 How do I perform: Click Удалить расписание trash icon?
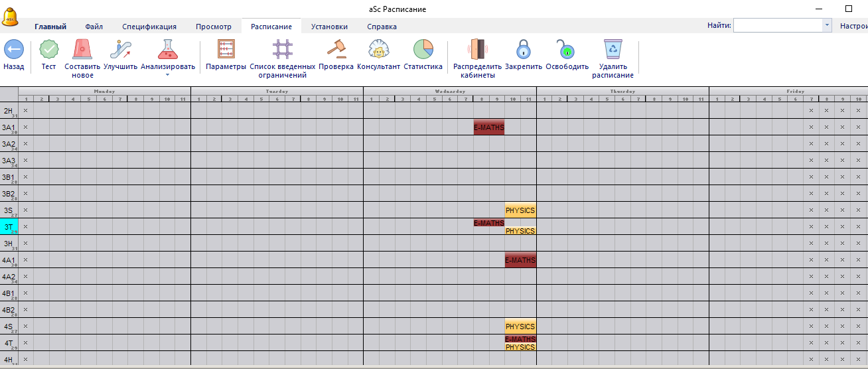pos(613,50)
